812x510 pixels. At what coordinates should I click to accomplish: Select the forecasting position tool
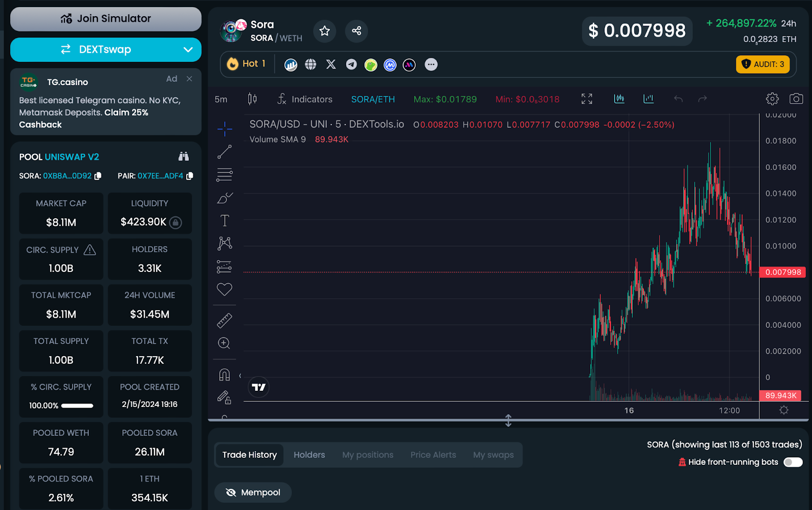click(224, 266)
